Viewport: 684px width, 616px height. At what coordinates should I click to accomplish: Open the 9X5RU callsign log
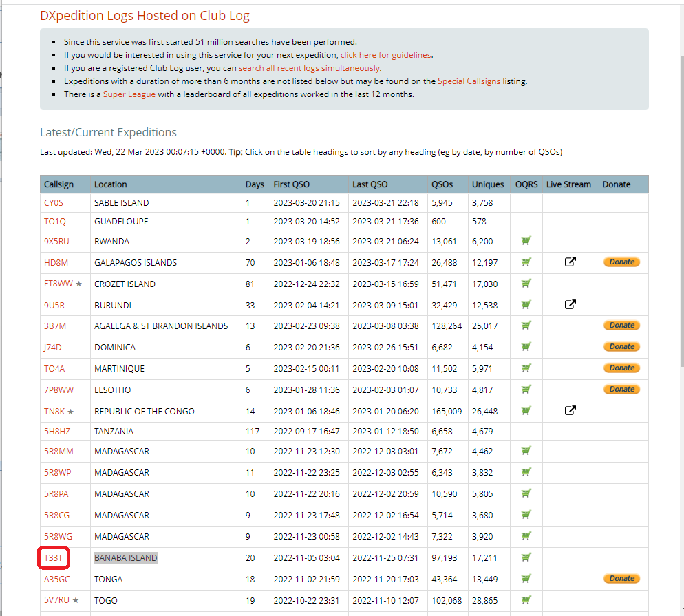56,242
